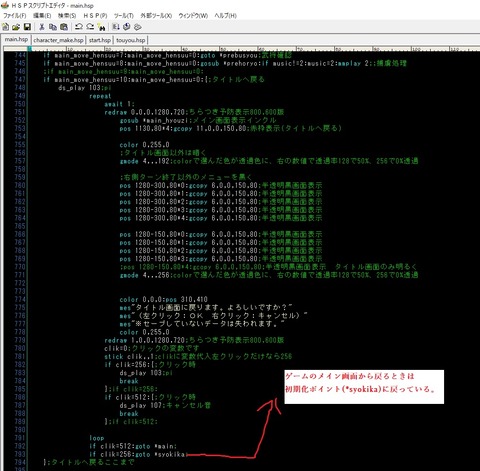Click 'if clik=512:goto *main' on line 792
480x471 pixels.
coord(132,446)
